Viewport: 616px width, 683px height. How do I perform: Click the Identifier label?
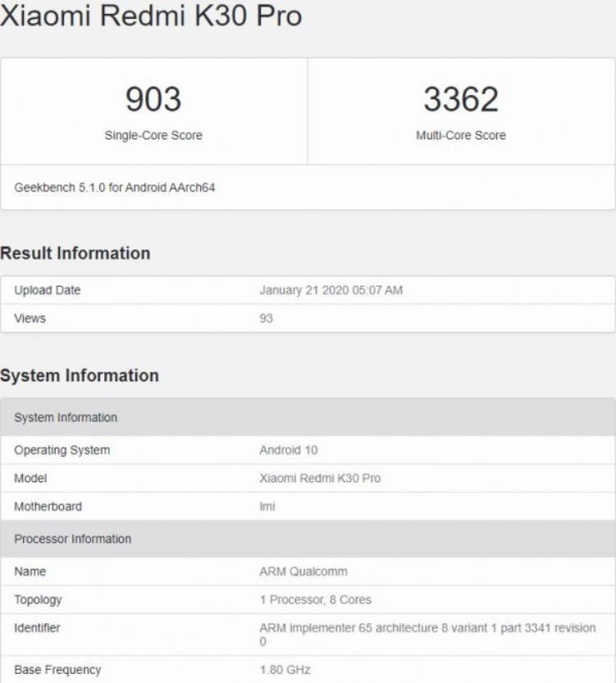37,628
